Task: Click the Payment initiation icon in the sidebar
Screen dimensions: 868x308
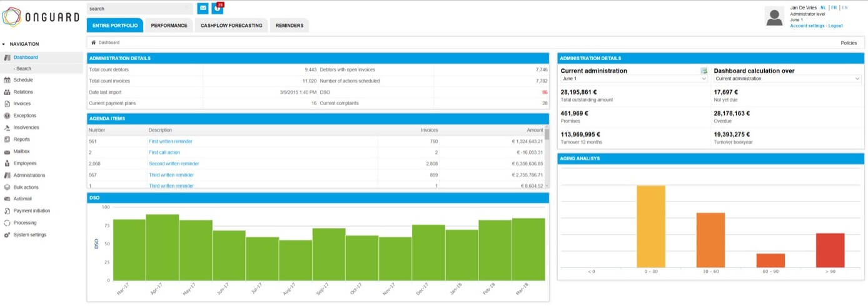Action: coord(7,211)
